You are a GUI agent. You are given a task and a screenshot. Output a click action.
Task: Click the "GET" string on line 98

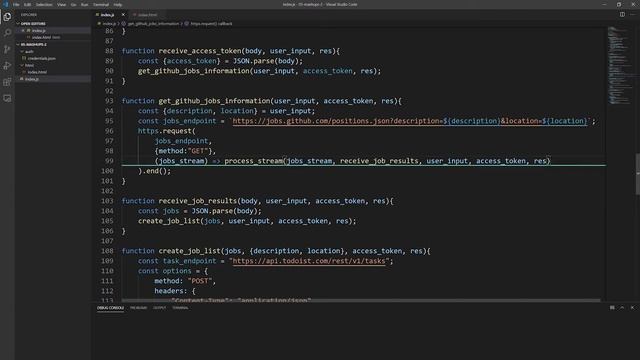[198, 151]
